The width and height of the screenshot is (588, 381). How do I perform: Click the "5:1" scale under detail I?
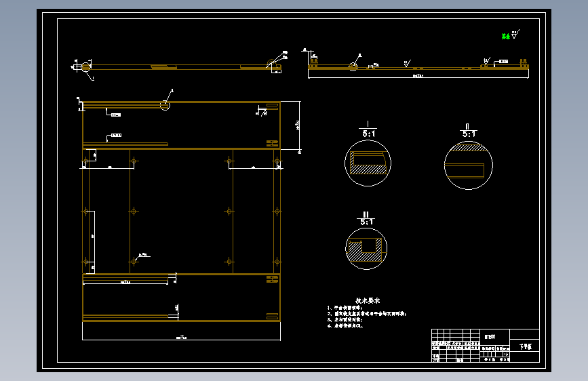coord(369,134)
